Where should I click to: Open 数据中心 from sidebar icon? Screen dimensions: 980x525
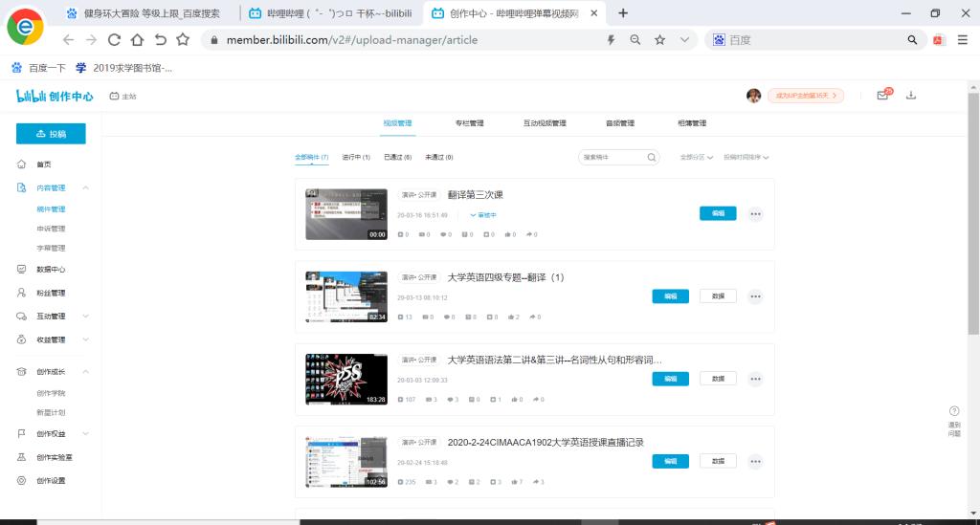[22, 270]
